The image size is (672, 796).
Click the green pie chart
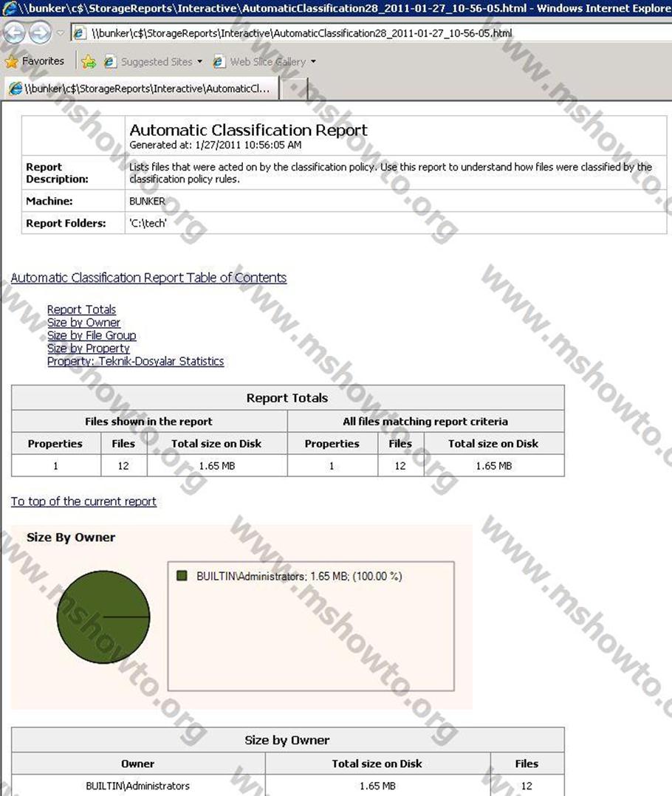[x=103, y=617]
